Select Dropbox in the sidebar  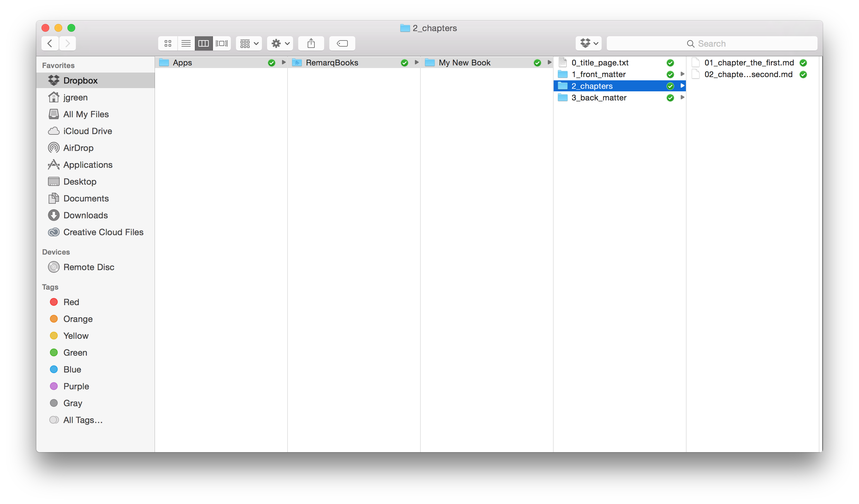[95, 80]
